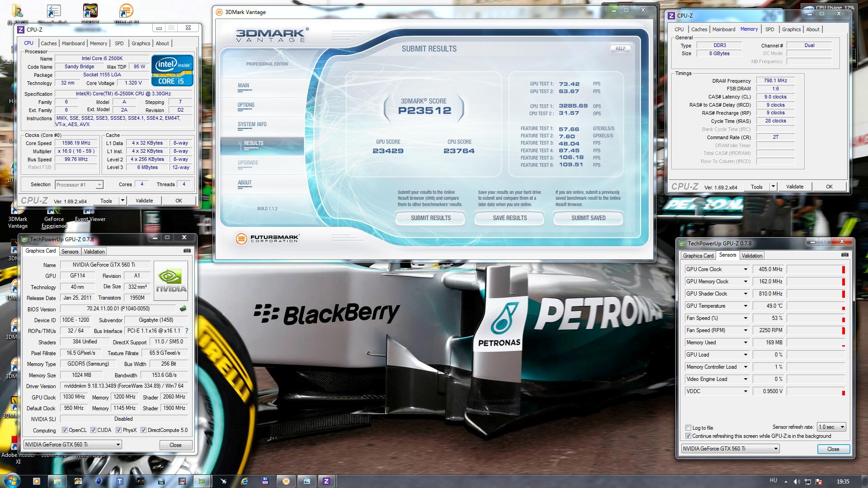The height and width of the screenshot is (488, 868).
Task: Open the Windows Start orb
Action: [12, 481]
